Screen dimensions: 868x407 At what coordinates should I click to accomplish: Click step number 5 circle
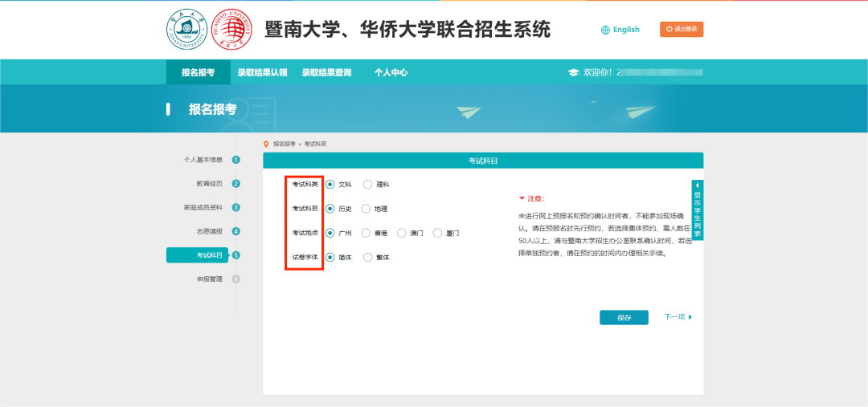point(236,255)
